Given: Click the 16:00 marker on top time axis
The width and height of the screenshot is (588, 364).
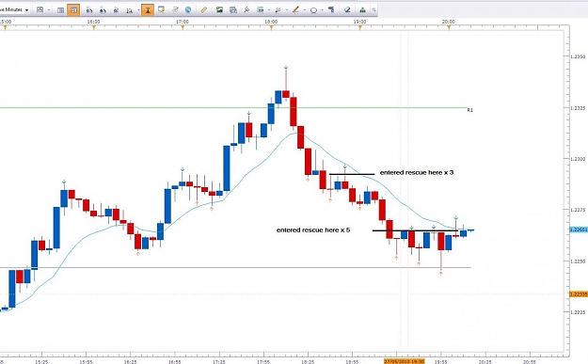Looking at the screenshot, I should tap(93, 22).
